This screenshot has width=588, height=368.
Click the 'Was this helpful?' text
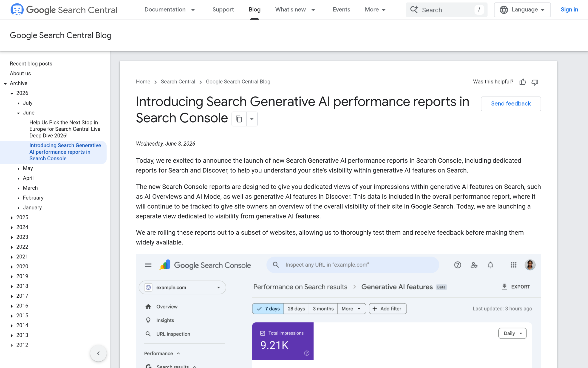tap(493, 82)
